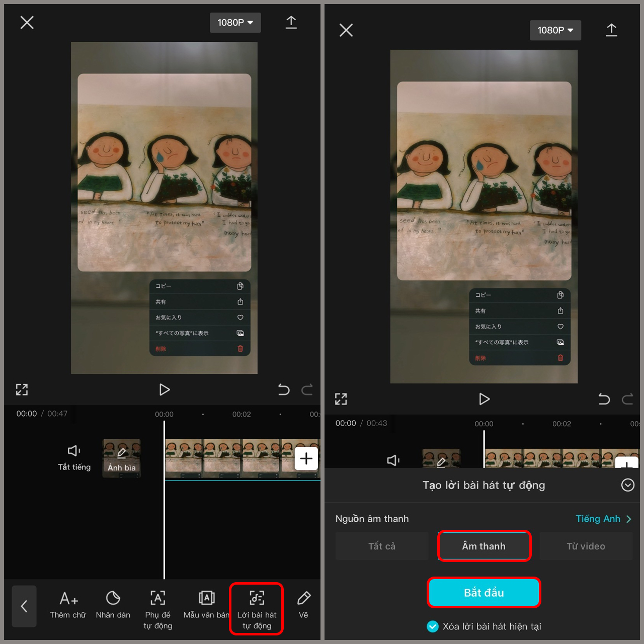Tap the video preview in left screen
This screenshot has width=644, height=644.
click(x=164, y=208)
